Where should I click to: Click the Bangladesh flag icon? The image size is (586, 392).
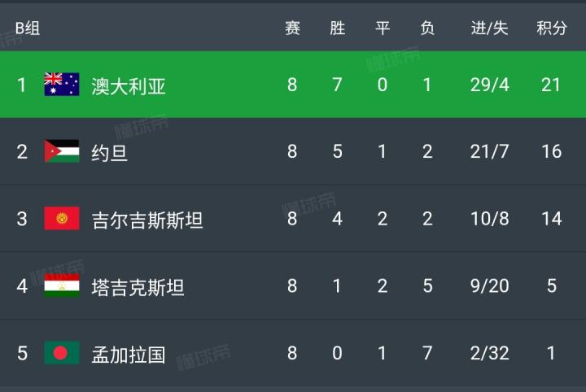[62, 353]
